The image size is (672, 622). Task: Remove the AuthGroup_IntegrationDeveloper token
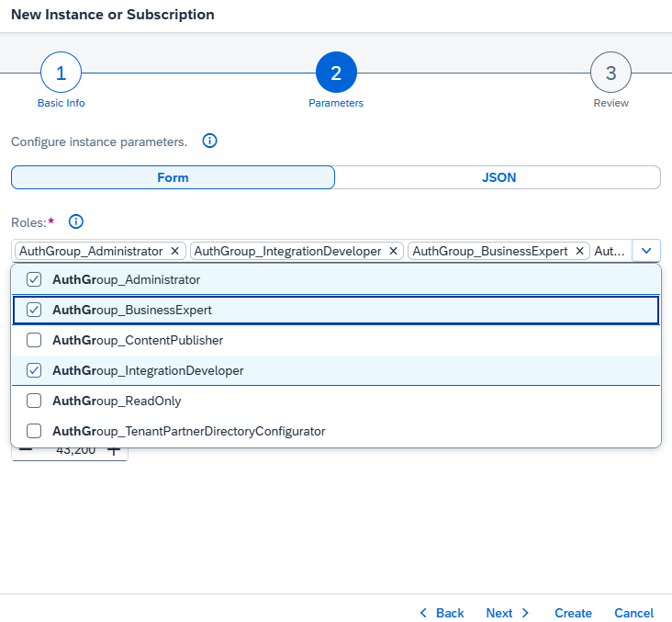tap(394, 251)
